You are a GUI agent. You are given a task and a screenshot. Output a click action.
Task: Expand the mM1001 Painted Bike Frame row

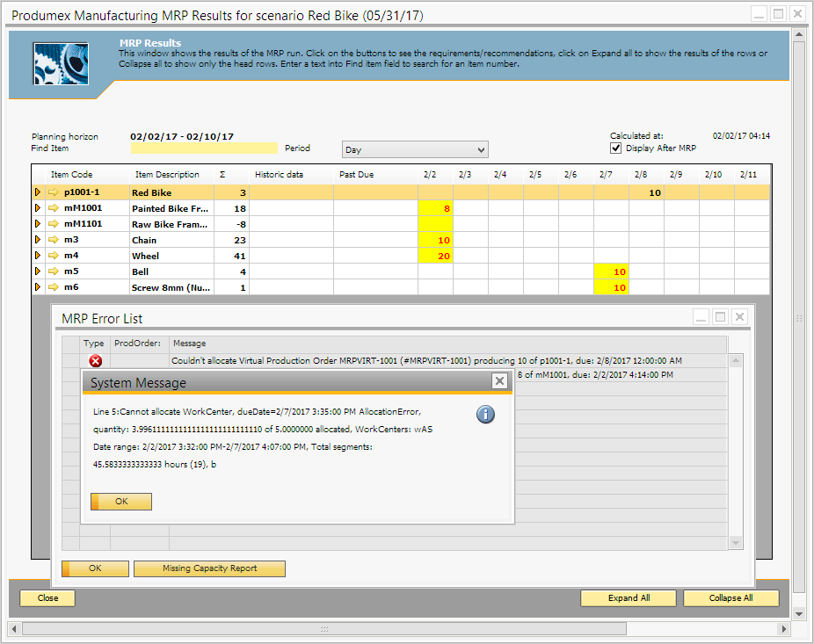pyautogui.click(x=38, y=208)
